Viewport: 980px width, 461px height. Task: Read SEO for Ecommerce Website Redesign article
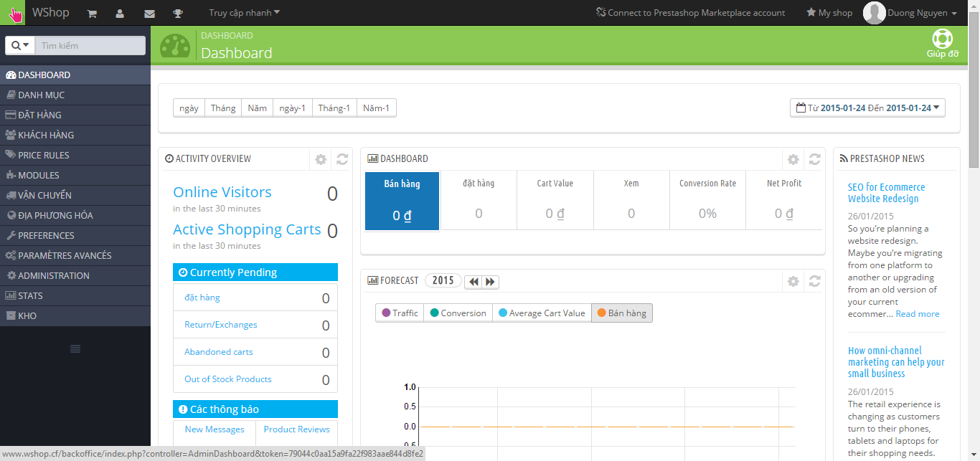tap(887, 193)
